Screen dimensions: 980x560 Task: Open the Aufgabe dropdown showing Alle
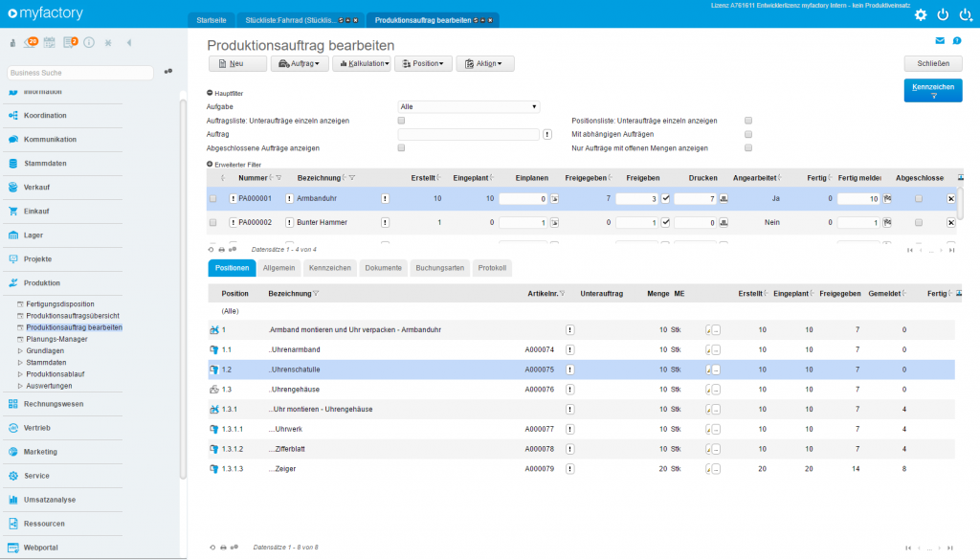click(x=468, y=106)
